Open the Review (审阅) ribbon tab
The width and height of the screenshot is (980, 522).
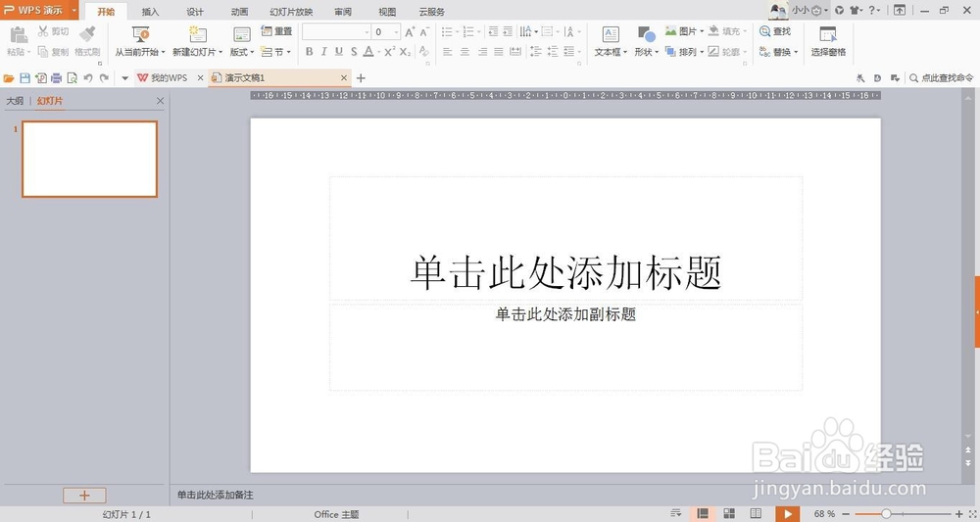click(342, 11)
